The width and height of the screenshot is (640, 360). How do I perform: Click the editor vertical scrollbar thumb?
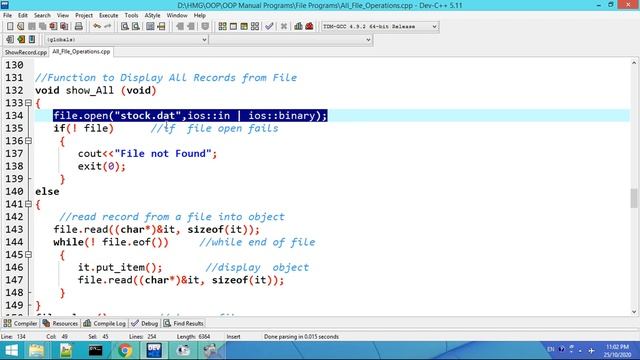(x=634, y=198)
